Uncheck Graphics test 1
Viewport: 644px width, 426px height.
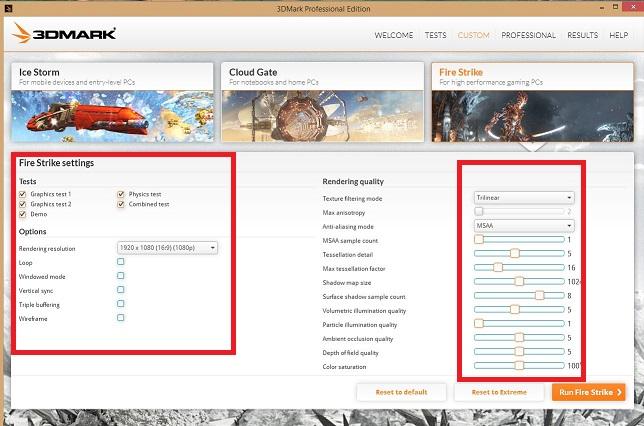(x=23, y=194)
